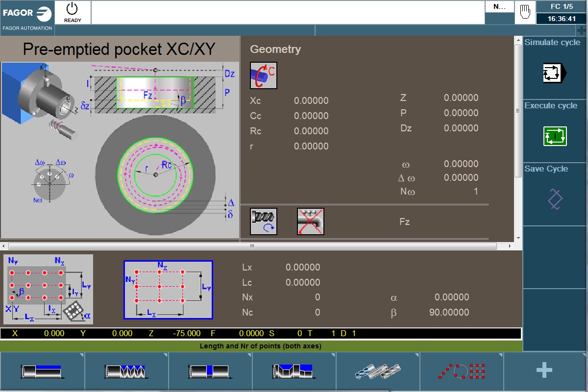Toggle the crossed-out coolant icon
This screenshot has height=392, width=588.
310,221
